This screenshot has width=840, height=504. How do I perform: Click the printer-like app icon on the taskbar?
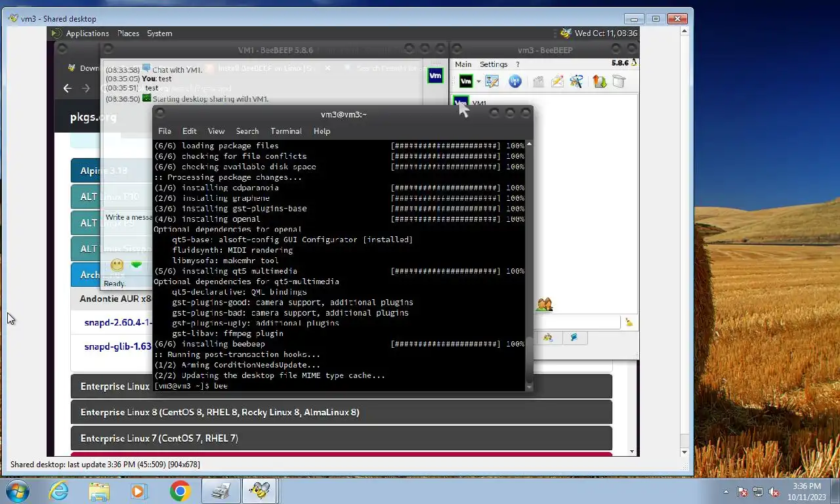[x=220, y=491]
